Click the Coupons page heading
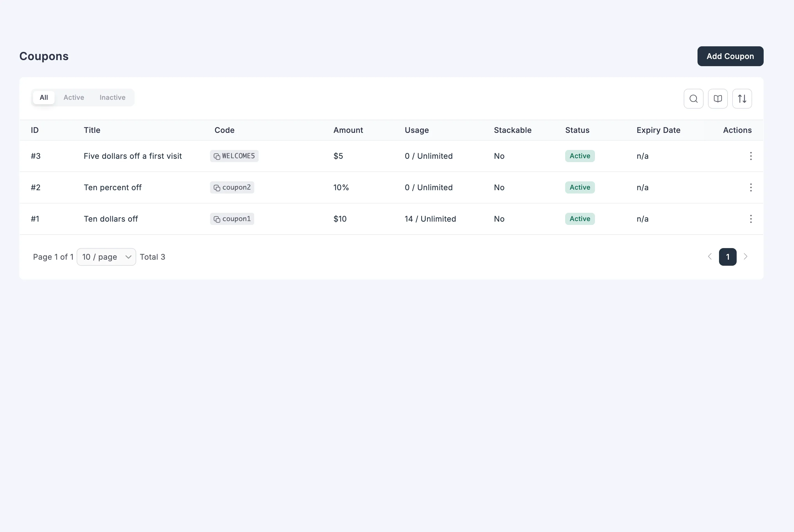The height and width of the screenshot is (532, 794). [x=44, y=56]
